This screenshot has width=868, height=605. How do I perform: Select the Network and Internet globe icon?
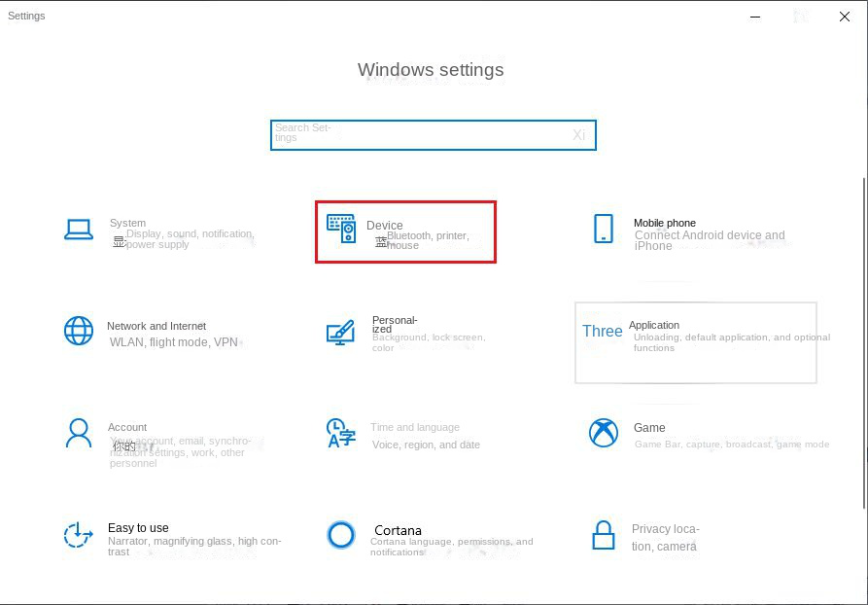tap(79, 331)
